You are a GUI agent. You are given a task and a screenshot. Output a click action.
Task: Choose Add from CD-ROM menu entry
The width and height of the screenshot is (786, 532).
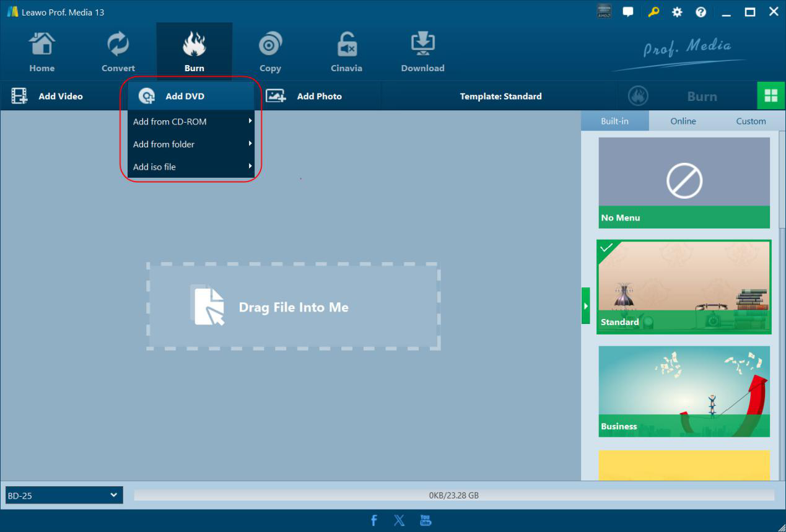191,121
